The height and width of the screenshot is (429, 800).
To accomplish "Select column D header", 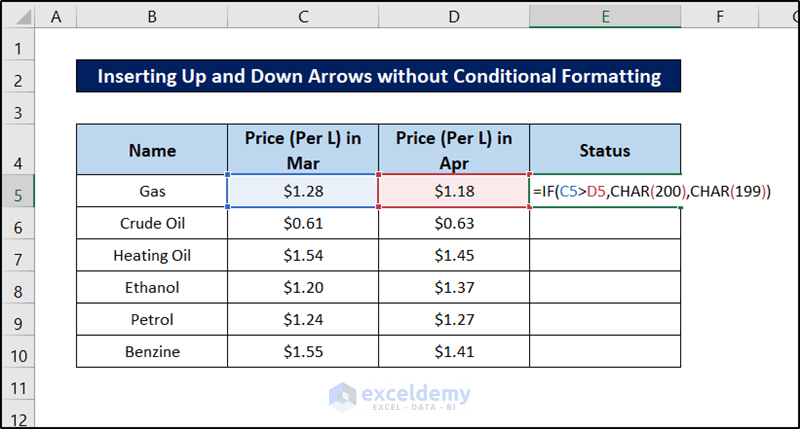I will (454, 15).
